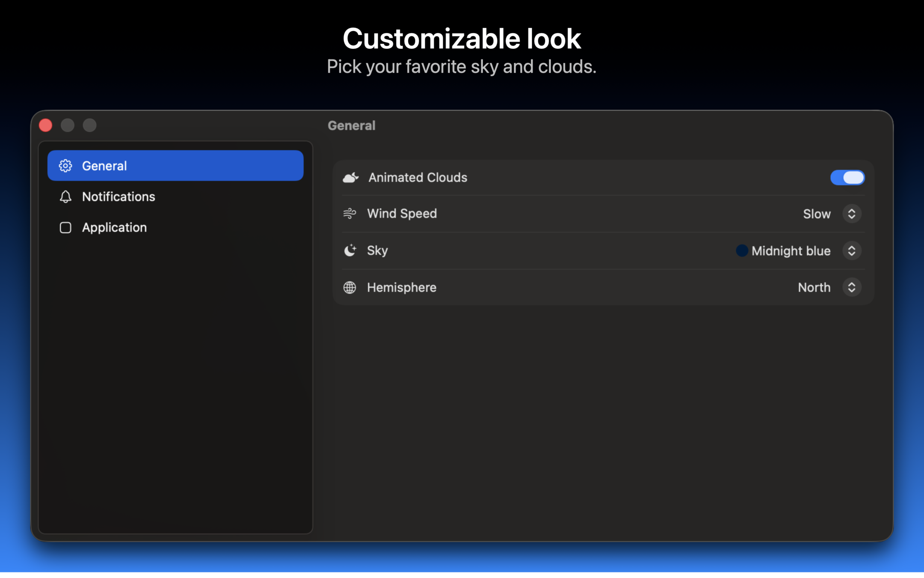This screenshot has width=924, height=578.
Task: Switch to the Notifications settings tab
Action: coord(118,197)
